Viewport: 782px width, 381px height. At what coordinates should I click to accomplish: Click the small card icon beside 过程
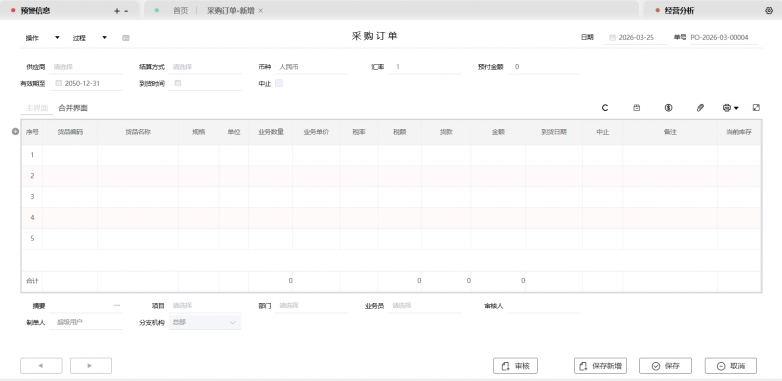pyautogui.click(x=126, y=38)
